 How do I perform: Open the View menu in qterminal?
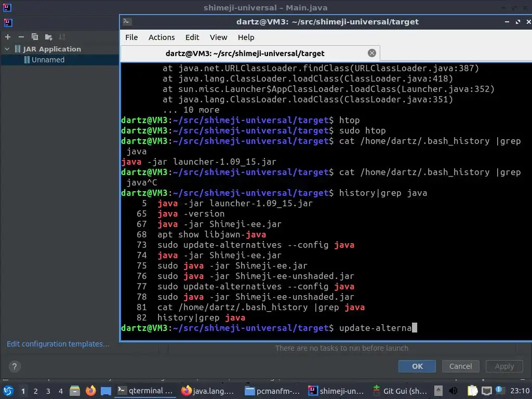click(x=218, y=37)
